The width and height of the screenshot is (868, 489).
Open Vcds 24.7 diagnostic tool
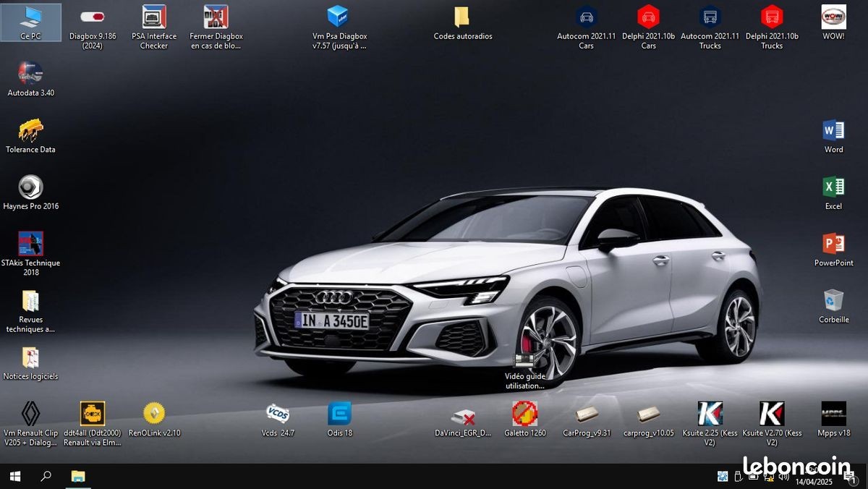(278, 414)
